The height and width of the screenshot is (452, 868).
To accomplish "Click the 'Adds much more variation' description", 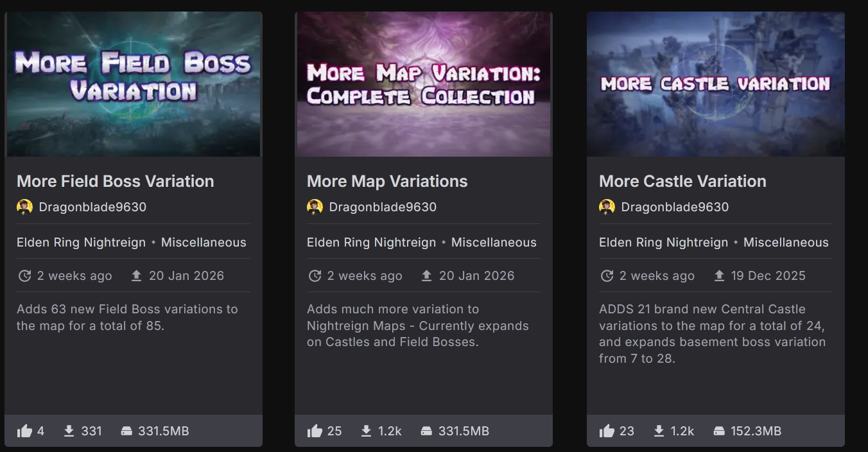I will click(418, 326).
